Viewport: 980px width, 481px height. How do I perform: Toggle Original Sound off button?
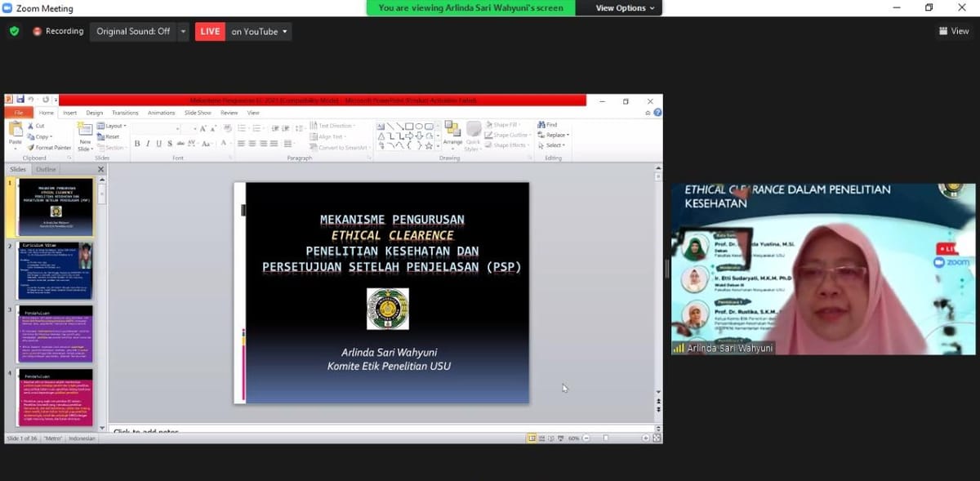pyautogui.click(x=133, y=31)
